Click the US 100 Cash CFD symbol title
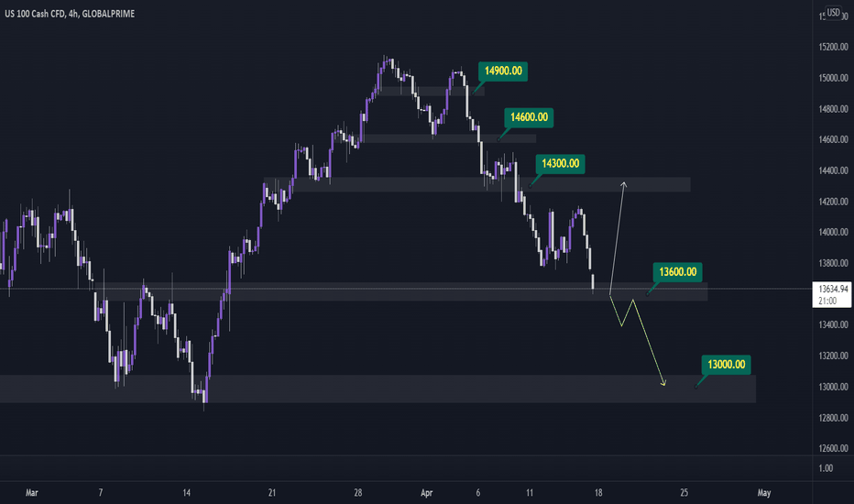The image size is (854, 504). pos(70,14)
